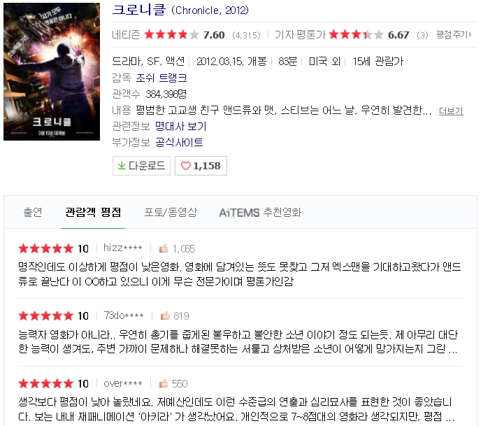Select the 관람객 평점 tab
The height and width of the screenshot is (426, 504).
93,213
